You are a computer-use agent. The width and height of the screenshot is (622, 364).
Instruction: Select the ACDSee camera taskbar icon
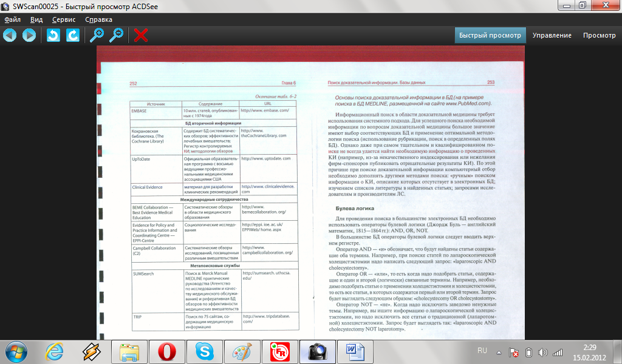pyautogui.click(x=317, y=352)
